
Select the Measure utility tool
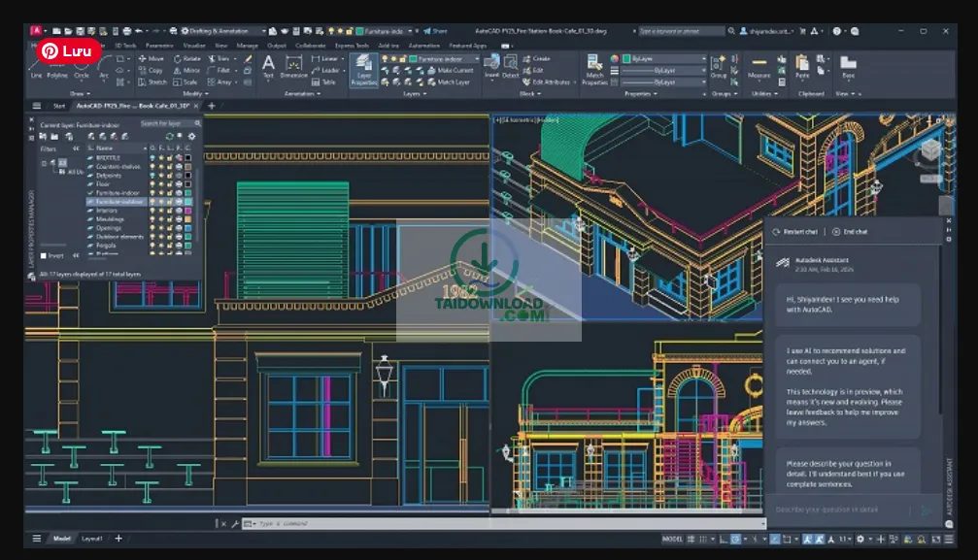[759, 66]
